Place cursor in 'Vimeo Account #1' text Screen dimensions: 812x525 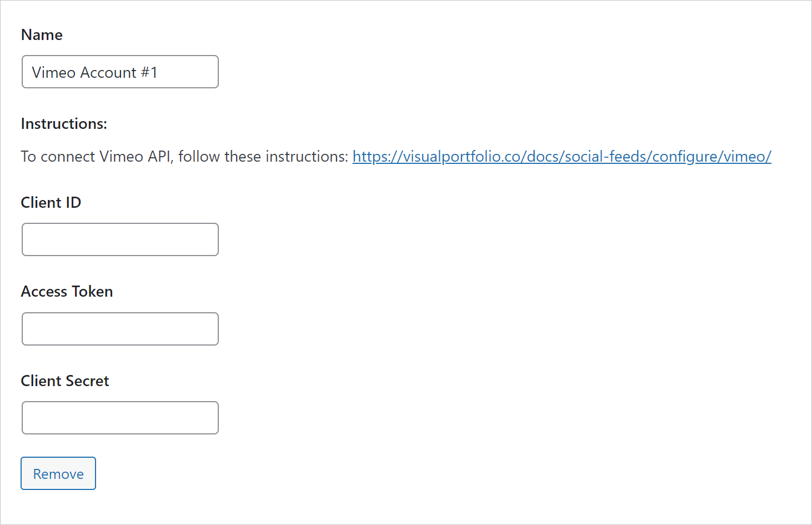point(94,72)
